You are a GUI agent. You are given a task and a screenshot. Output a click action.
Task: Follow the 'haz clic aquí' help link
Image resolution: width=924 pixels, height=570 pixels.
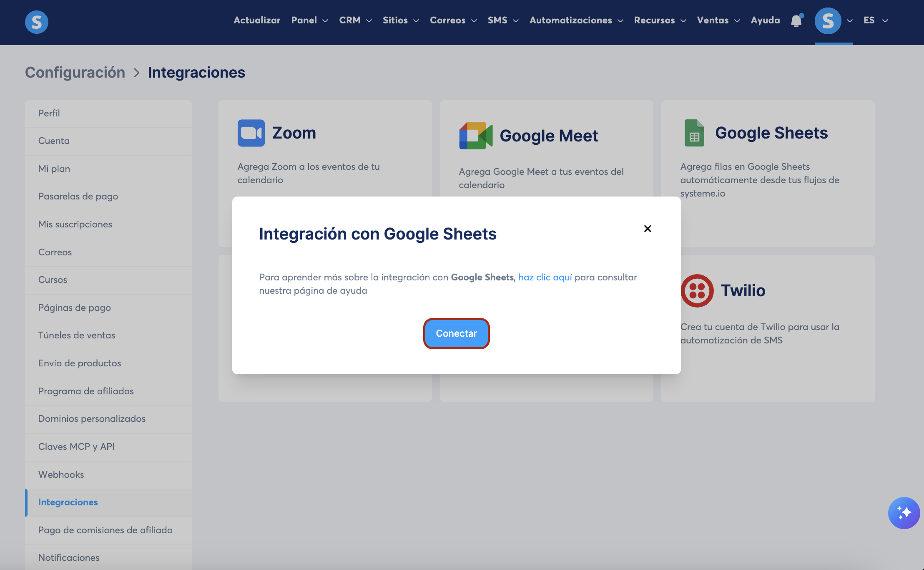[x=545, y=277]
